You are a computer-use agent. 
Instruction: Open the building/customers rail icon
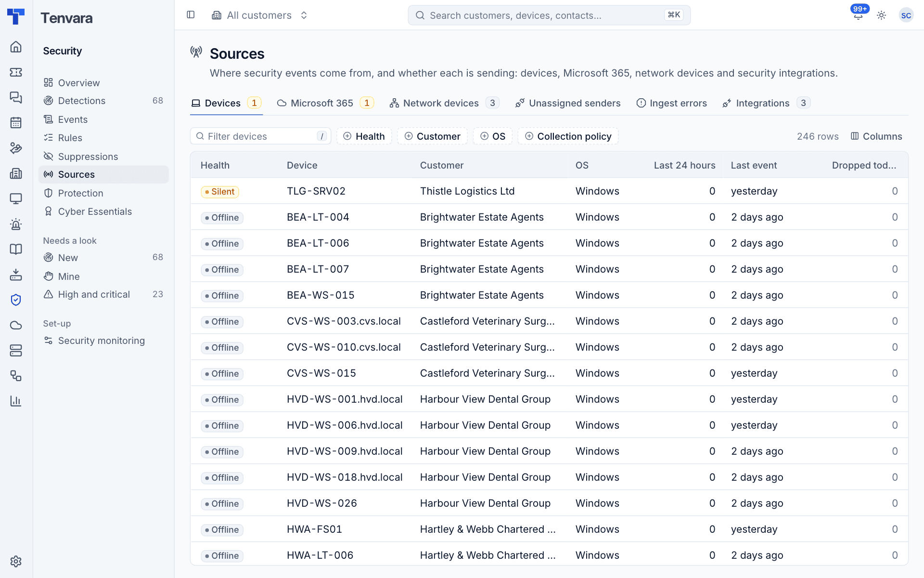coord(16,173)
